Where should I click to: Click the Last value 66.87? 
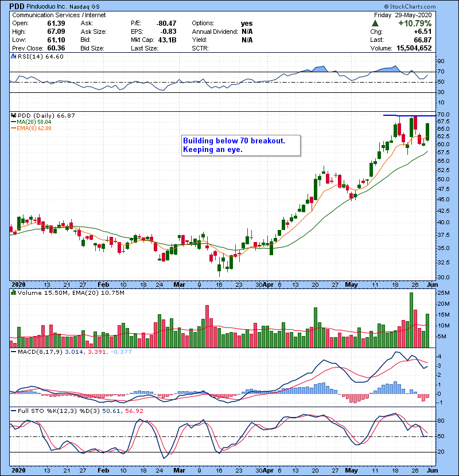[x=422, y=40]
